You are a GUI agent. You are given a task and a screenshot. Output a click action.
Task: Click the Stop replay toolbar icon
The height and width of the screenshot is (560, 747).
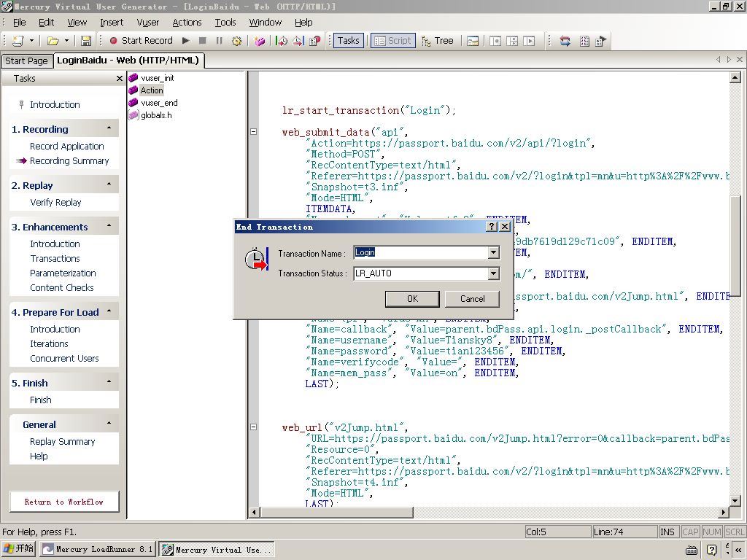203,41
